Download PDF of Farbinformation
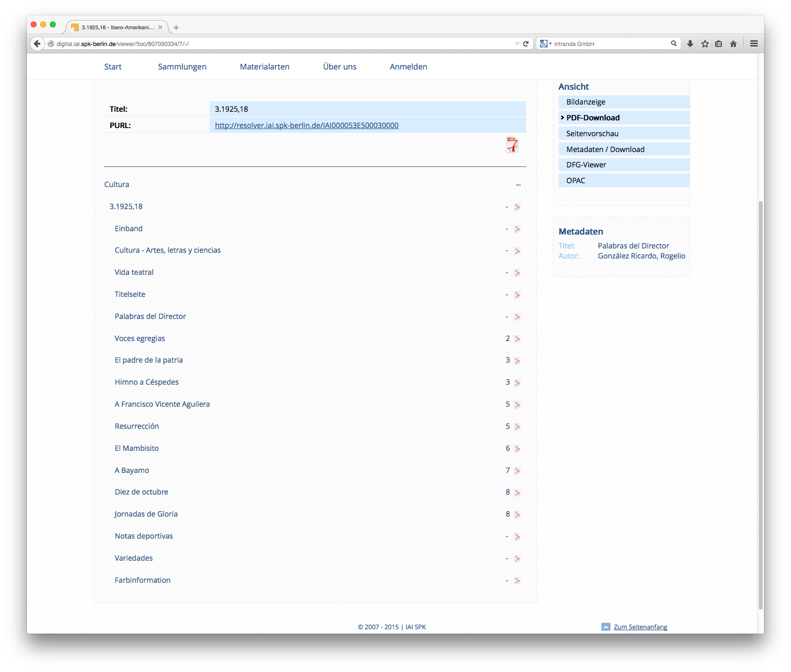The width and height of the screenshot is (791, 672). pos(517,581)
